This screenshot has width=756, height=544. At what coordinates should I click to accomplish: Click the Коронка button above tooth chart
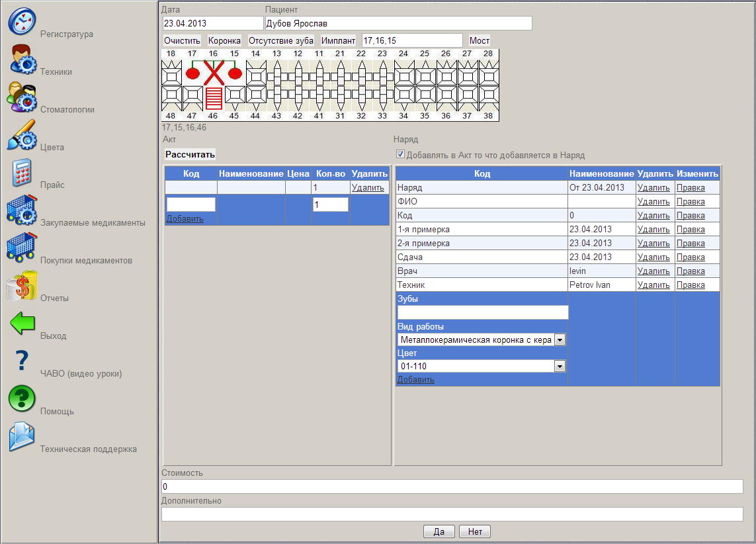click(x=224, y=40)
